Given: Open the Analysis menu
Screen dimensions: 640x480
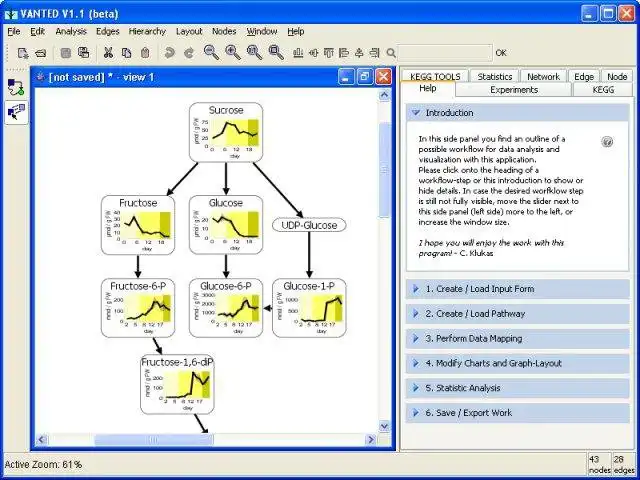Looking at the screenshot, I should pos(71,31).
